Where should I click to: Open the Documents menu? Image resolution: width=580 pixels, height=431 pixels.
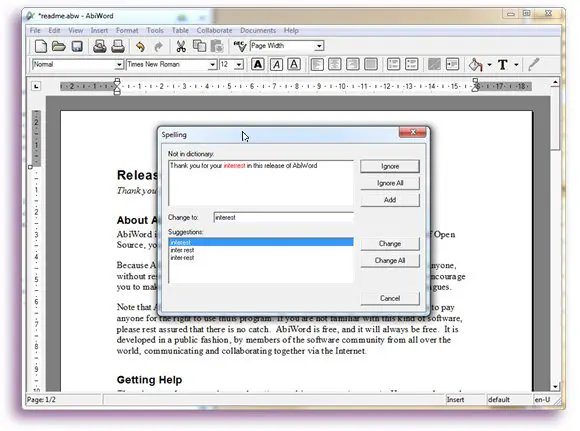tap(258, 30)
